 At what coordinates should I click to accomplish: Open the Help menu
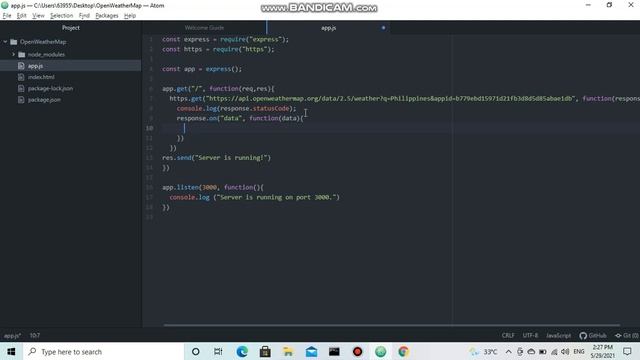[x=130, y=16]
